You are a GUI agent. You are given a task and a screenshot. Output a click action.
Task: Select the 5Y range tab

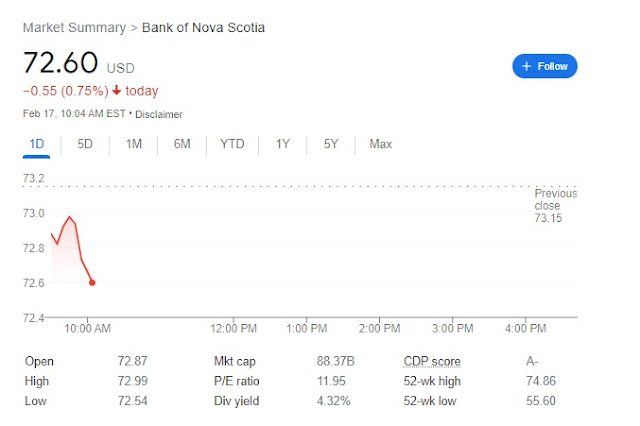click(x=331, y=144)
